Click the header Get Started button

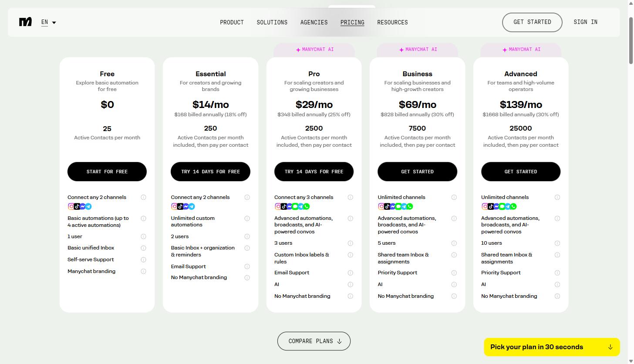point(532,22)
